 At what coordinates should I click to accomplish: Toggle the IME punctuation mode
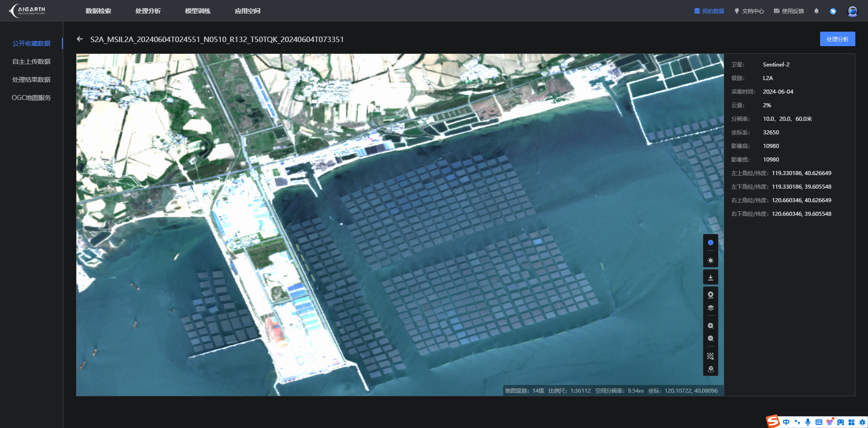tap(797, 422)
